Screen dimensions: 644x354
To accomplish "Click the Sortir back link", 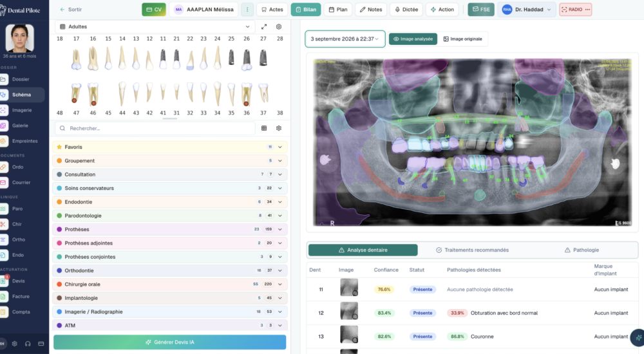I will tap(71, 10).
